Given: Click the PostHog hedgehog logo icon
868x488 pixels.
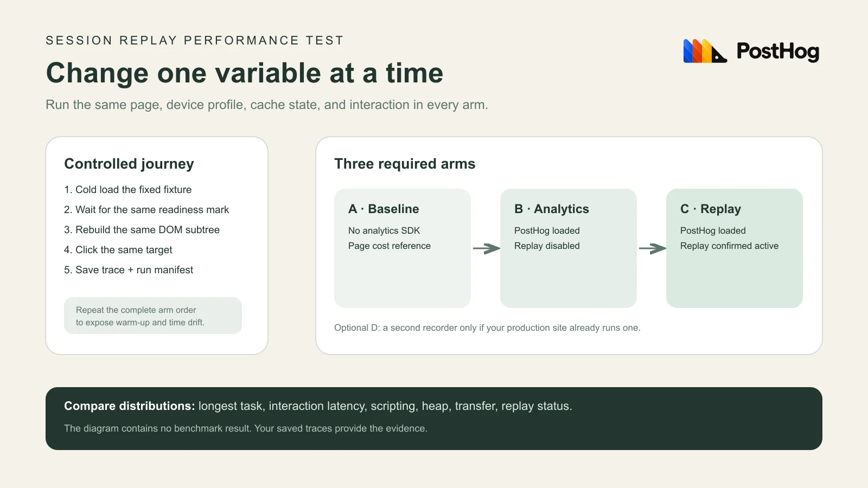Looking at the screenshot, I should (x=705, y=51).
